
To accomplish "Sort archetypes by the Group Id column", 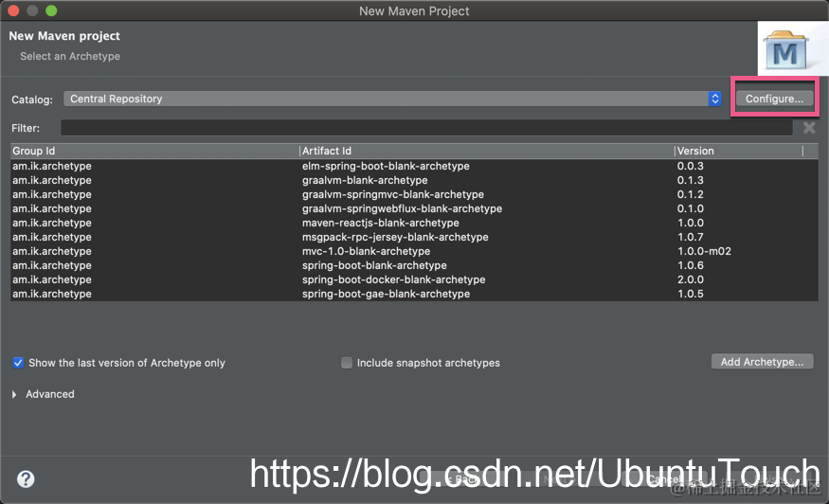I will 155,151.
